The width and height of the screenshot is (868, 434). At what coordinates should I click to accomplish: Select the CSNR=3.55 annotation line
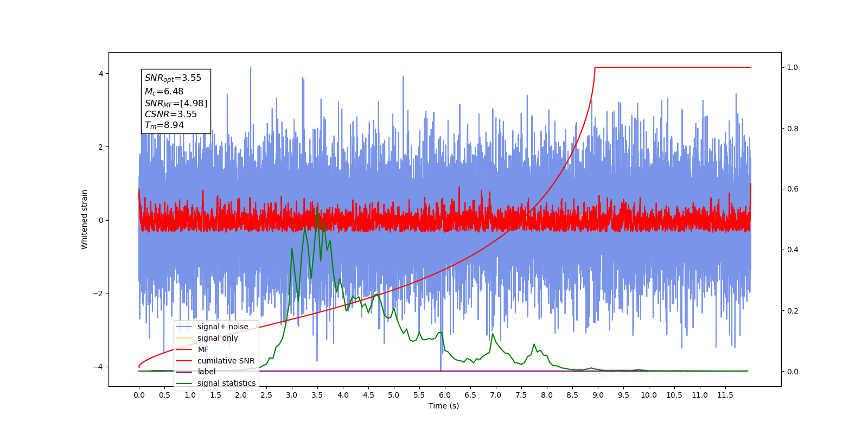coord(171,114)
